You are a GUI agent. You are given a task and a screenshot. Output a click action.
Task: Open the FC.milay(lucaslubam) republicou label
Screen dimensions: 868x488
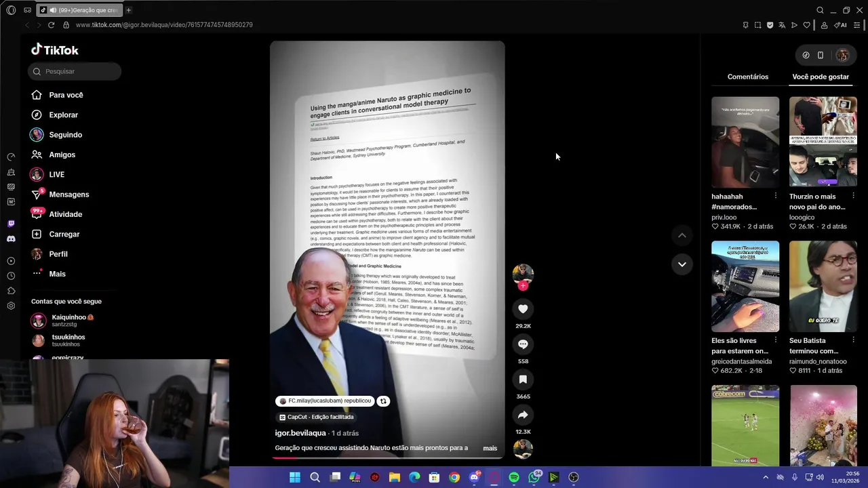325,401
